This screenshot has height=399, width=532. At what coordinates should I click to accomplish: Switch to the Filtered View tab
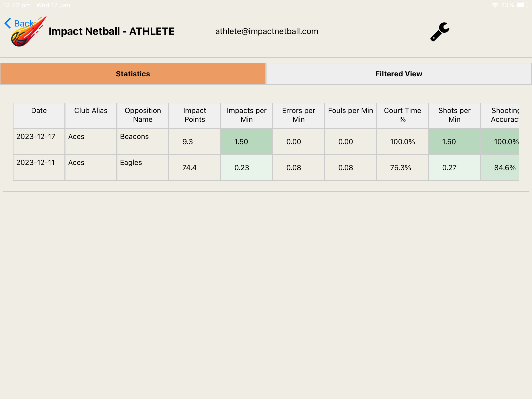click(398, 74)
